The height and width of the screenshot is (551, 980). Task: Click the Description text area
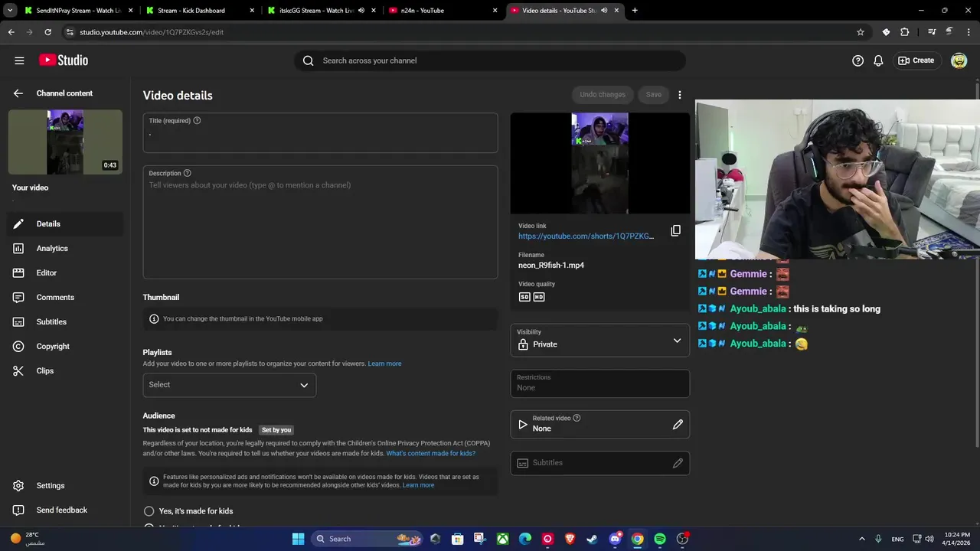[x=320, y=222]
